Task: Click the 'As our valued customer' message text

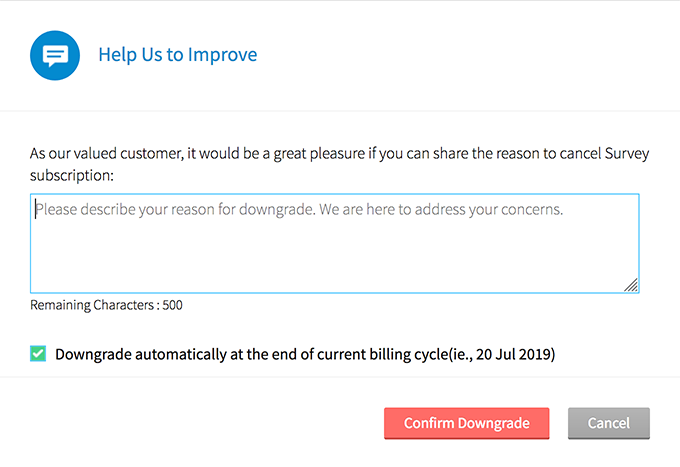Action: [x=339, y=164]
